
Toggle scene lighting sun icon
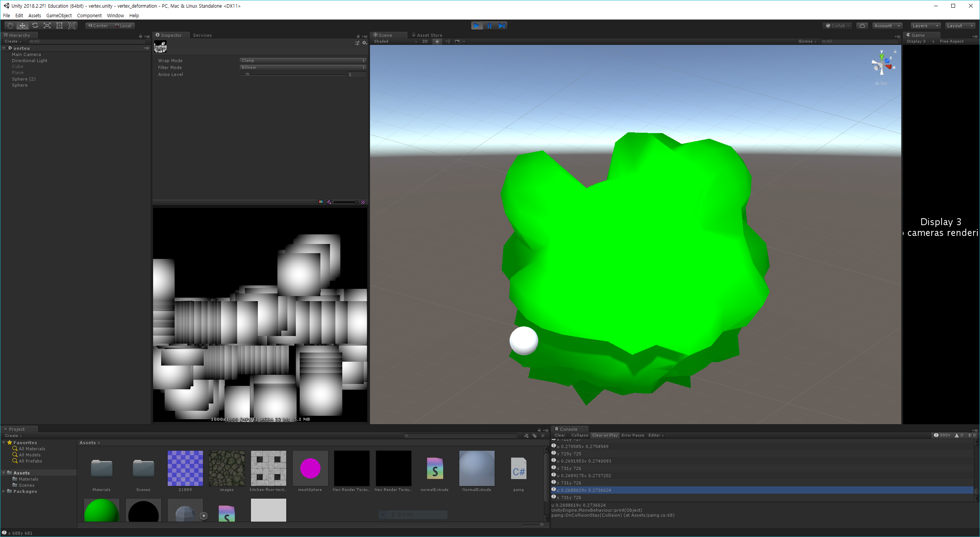(437, 41)
